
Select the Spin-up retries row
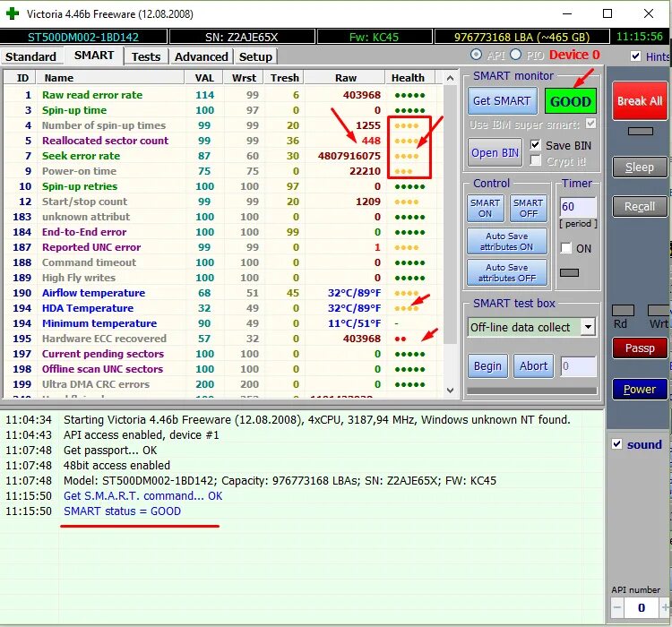click(223, 186)
